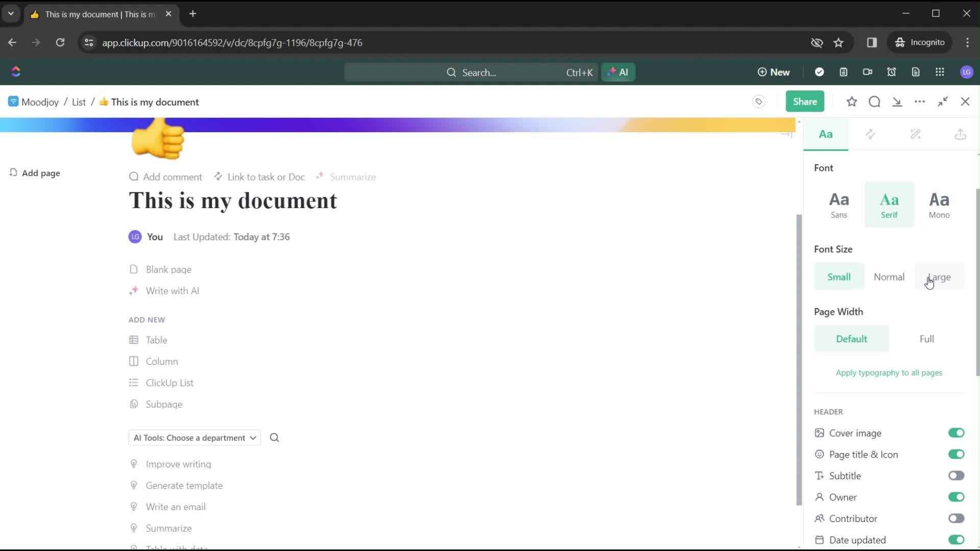Viewport: 980px width, 551px height.
Task: Click the Write with AI option
Action: [173, 291]
